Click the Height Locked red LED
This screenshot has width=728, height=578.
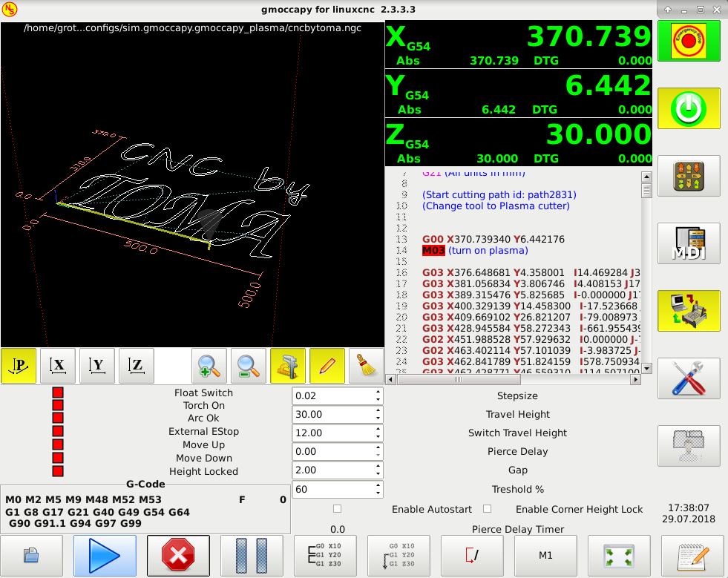pyautogui.click(x=58, y=471)
